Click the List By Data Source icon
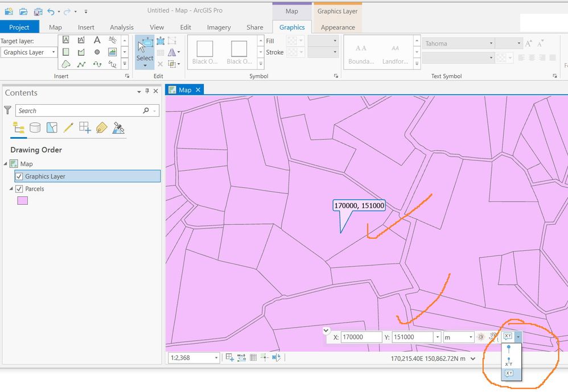This screenshot has height=392, width=568. (x=35, y=127)
